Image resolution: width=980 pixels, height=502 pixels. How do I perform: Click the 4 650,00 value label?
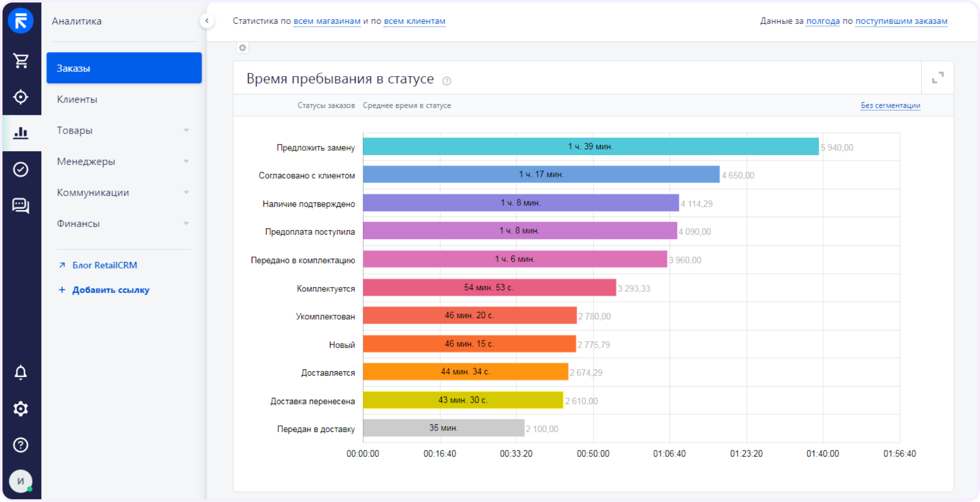click(x=738, y=175)
